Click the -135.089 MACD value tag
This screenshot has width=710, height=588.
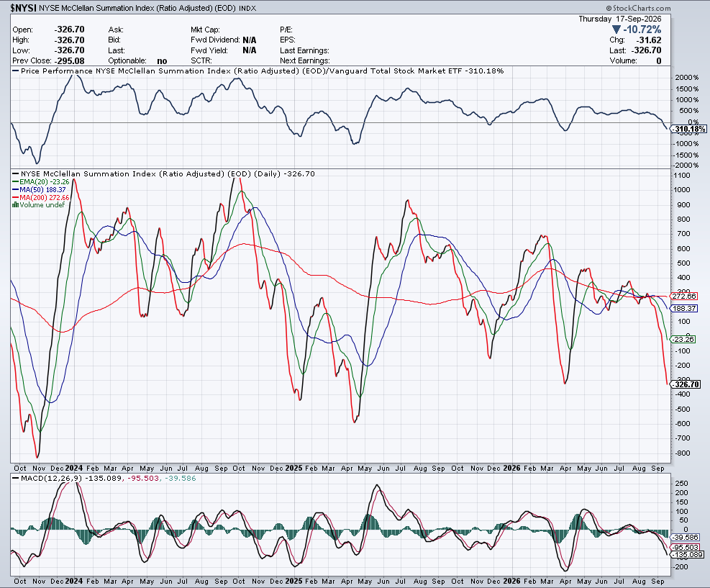click(688, 554)
